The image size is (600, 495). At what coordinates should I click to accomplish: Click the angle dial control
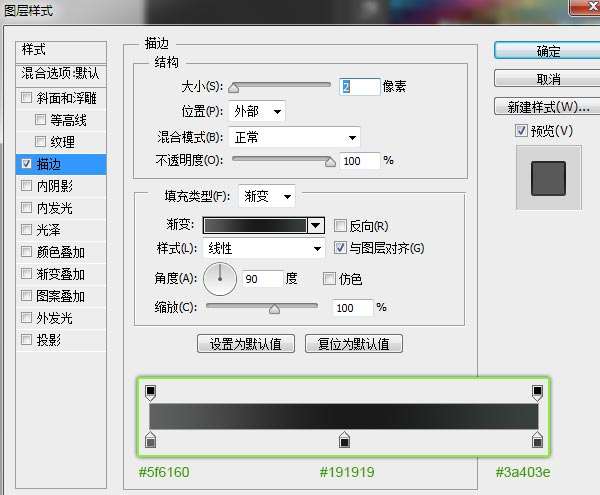(x=220, y=279)
